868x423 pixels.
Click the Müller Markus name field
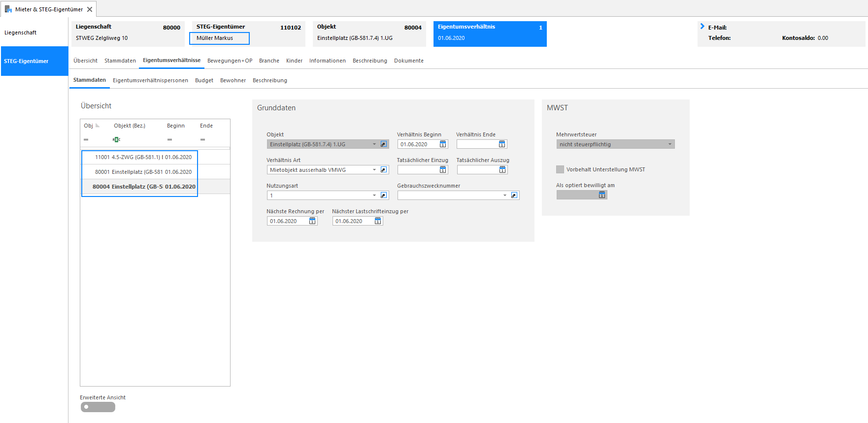pos(220,38)
